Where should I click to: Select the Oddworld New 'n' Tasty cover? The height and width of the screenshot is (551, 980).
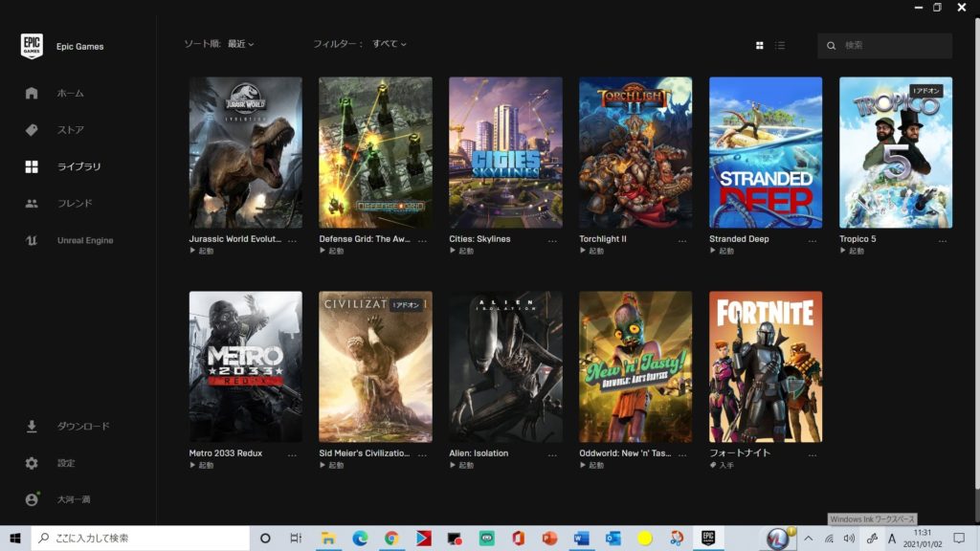click(x=635, y=366)
